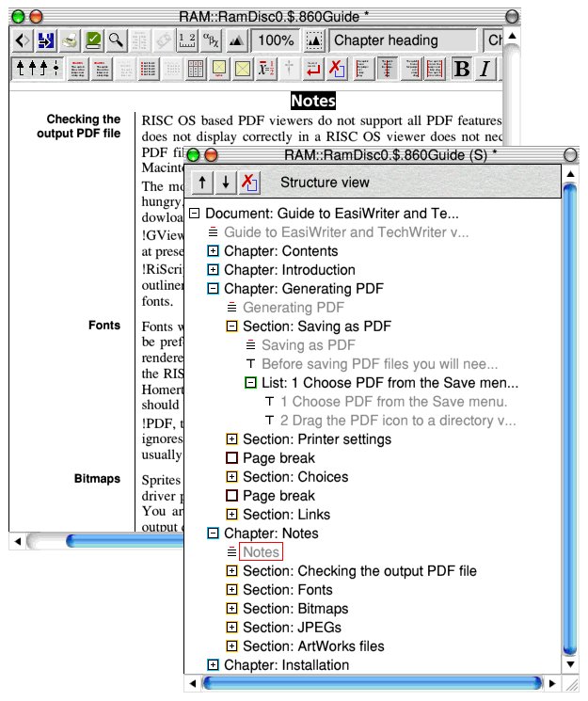Click the red return arrow toolbar icon
This screenshot has width=588, height=701.
tap(314, 69)
